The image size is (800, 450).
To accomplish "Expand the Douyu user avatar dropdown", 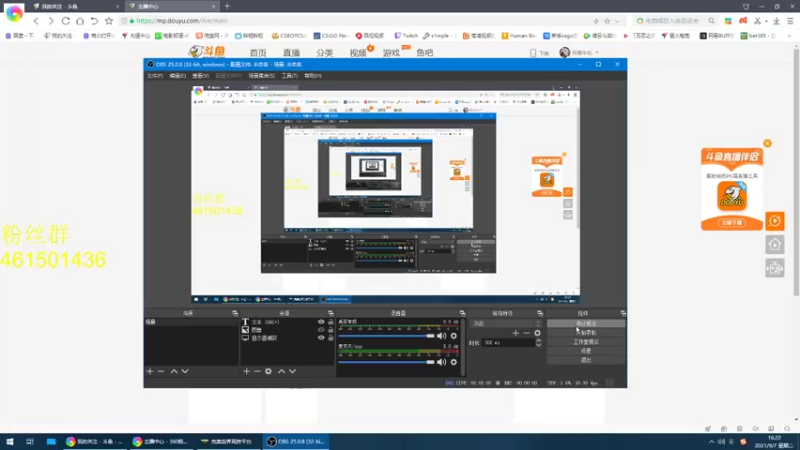I will point(597,53).
